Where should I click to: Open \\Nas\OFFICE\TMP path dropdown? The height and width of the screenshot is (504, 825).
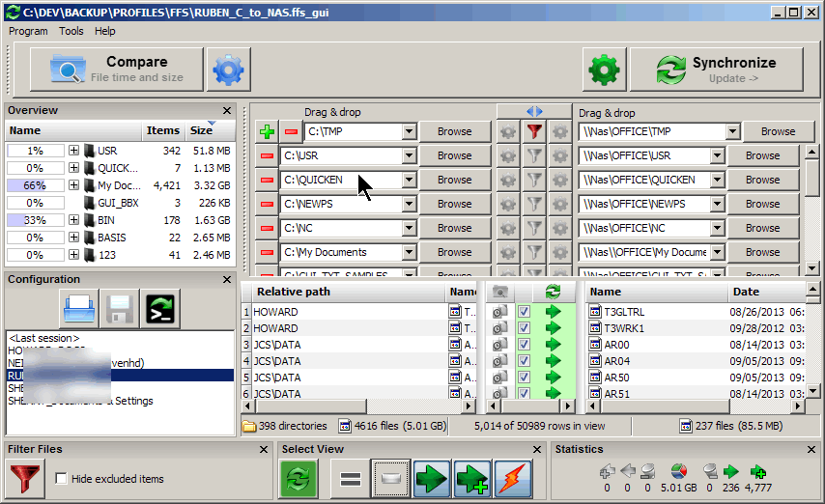tap(732, 131)
